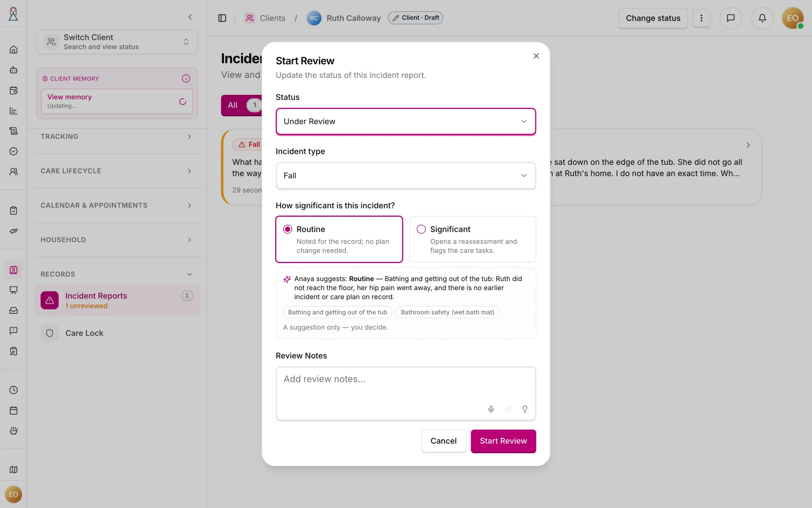812x508 pixels.
Task: Open the three-dot more options menu
Action: pyautogui.click(x=701, y=18)
